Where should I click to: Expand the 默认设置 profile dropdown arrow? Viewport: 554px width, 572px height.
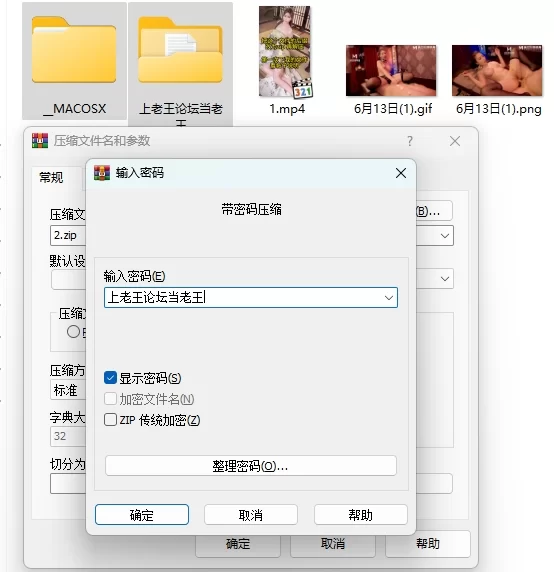click(445, 279)
